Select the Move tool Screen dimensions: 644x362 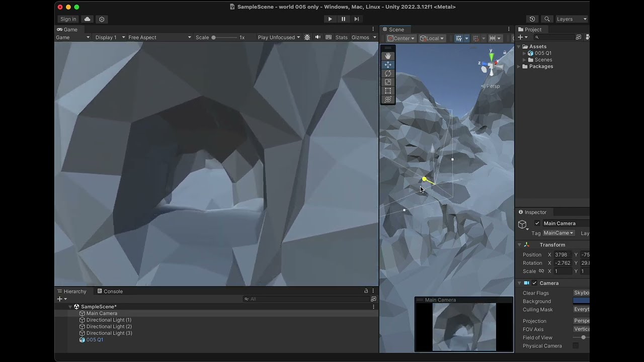tap(387, 64)
